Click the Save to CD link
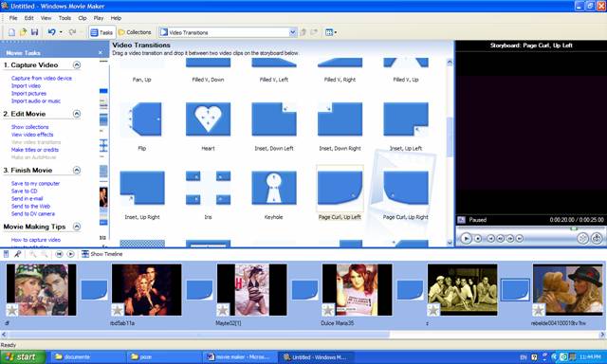Viewport: 607px width, 364px height. click(x=24, y=191)
